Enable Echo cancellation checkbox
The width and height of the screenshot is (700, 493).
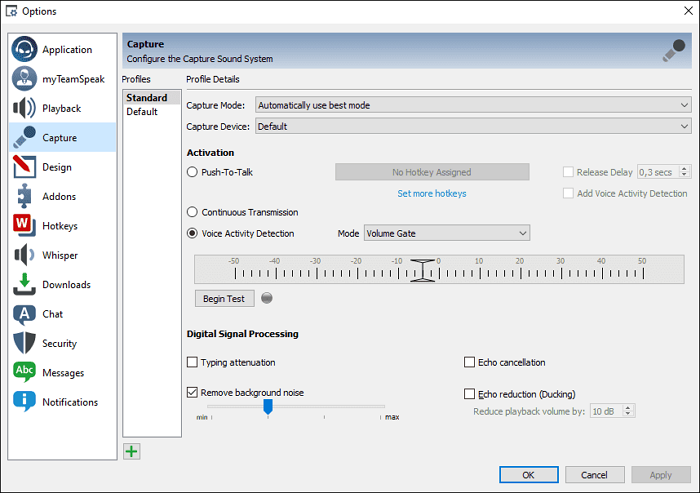click(470, 362)
